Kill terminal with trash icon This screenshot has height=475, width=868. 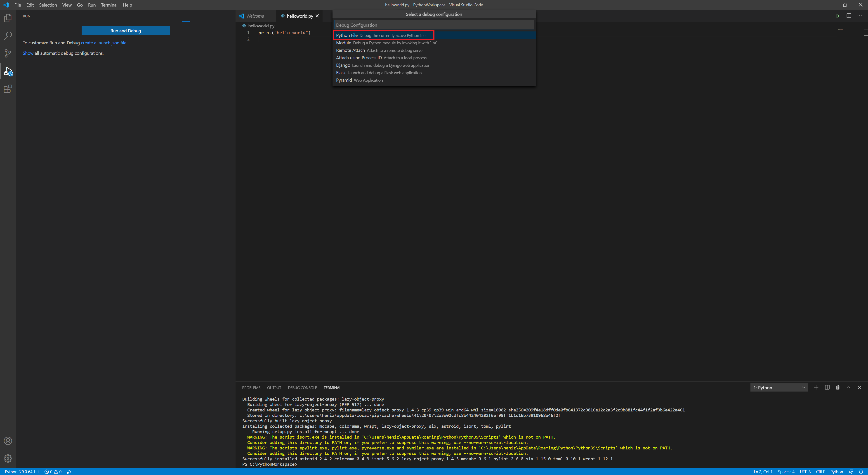(x=838, y=387)
